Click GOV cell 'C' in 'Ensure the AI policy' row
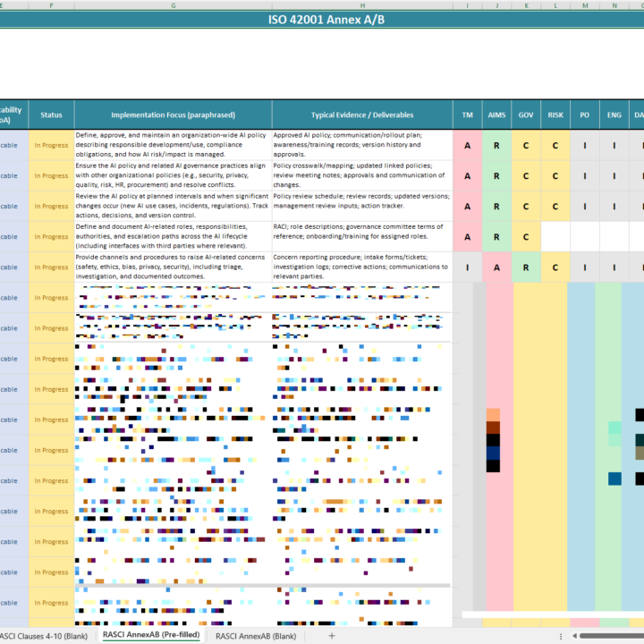Viewport: 644px width, 644px height. 526,176
